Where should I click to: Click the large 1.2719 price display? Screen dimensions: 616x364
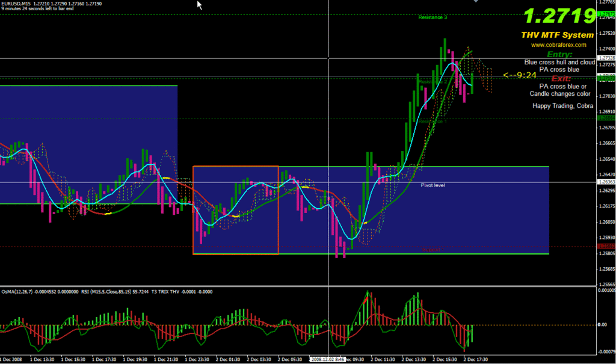(560, 16)
